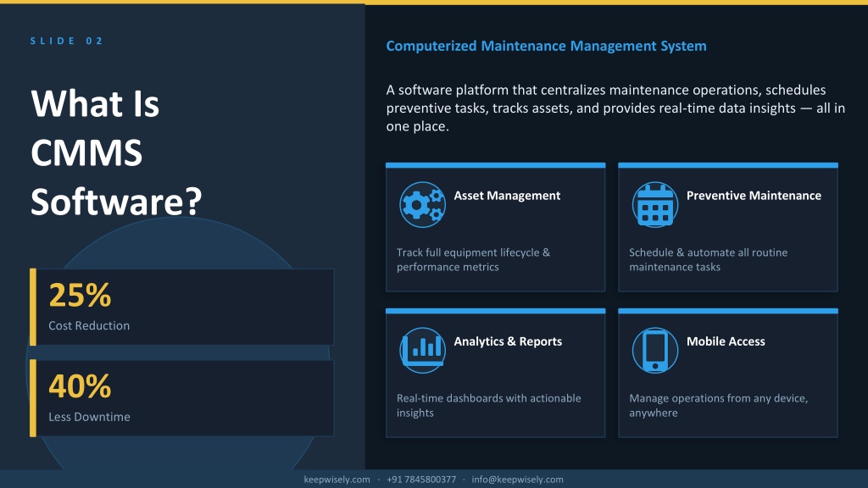Click the Computerized Maintenance Management System heading
868x488 pixels.
tap(546, 46)
